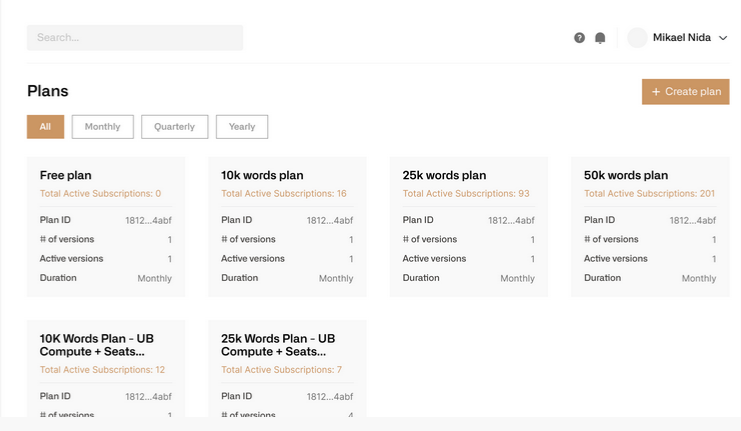Filter plans by Yearly
The image size is (741, 431).
tap(242, 127)
